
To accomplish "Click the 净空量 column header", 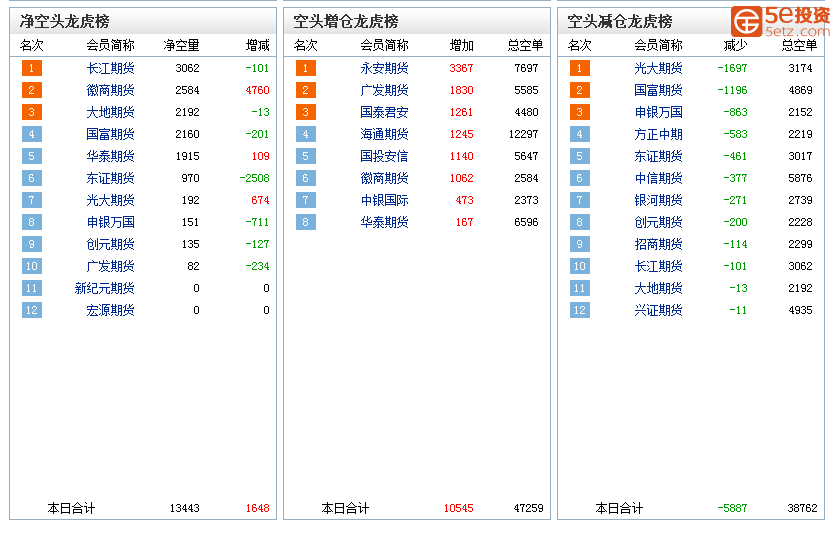I will click(x=182, y=45).
